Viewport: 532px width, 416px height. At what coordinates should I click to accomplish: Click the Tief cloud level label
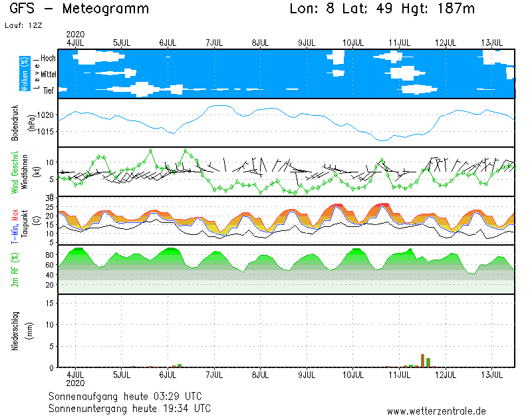(x=49, y=91)
